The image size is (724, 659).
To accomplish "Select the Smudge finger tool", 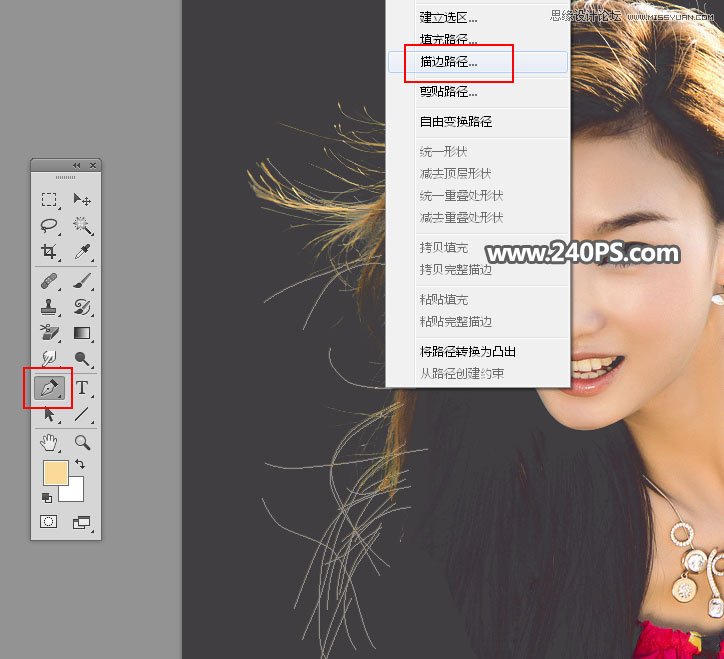I will 49,358.
